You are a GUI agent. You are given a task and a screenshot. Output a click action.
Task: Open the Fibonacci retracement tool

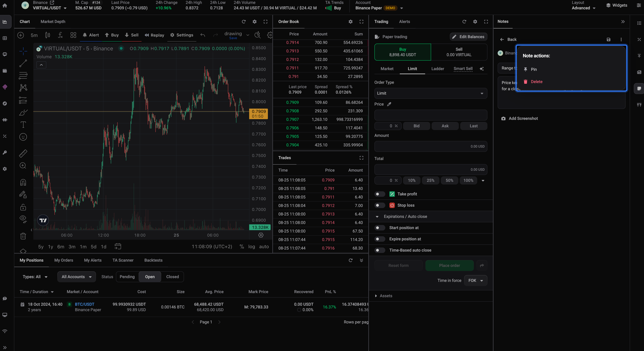[23, 76]
